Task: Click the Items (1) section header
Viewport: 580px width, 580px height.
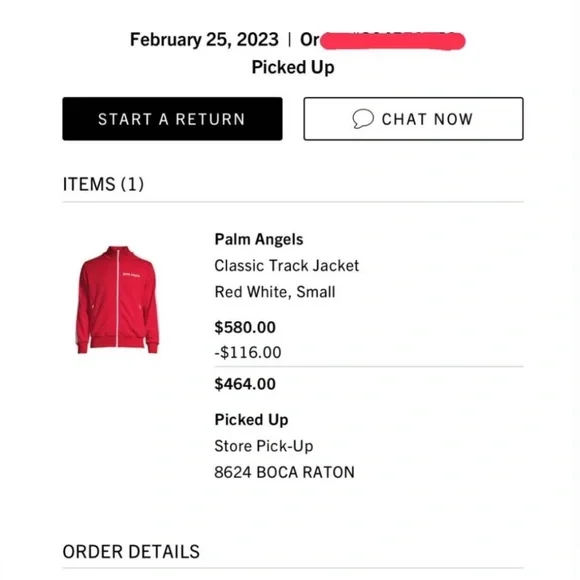Action: 103,184
